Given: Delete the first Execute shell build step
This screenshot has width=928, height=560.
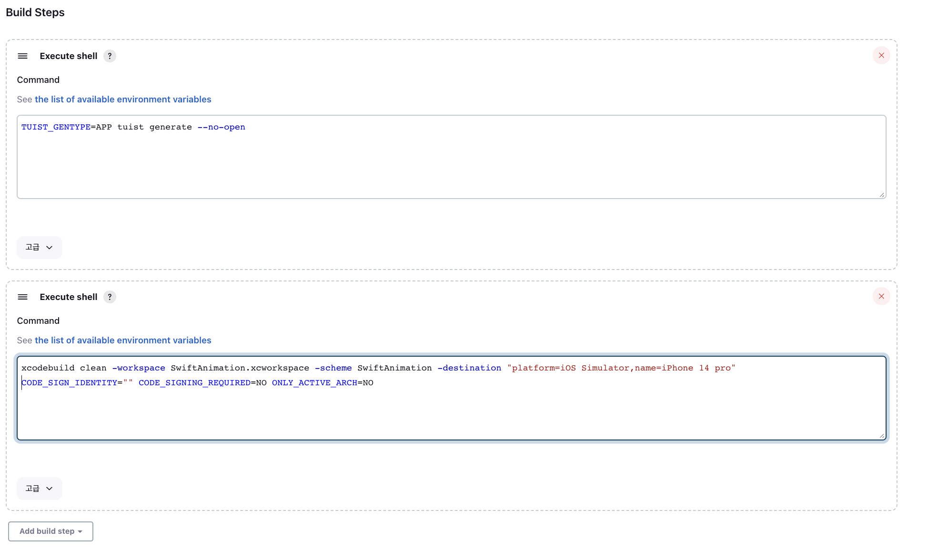Looking at the screenshot, I should [881, 56].
